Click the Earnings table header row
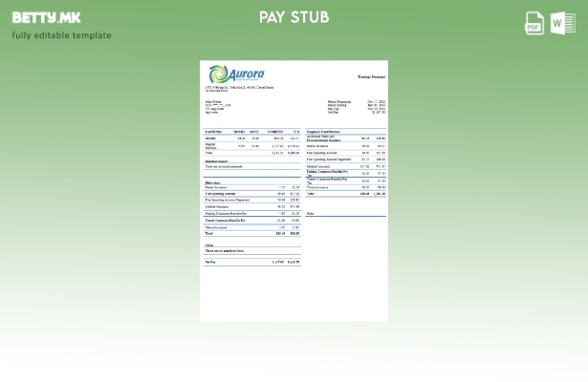 point(251,132)
